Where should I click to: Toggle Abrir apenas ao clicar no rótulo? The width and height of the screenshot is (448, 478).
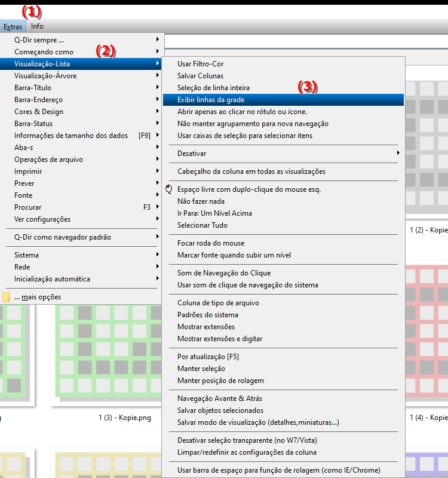coord(283,112)
